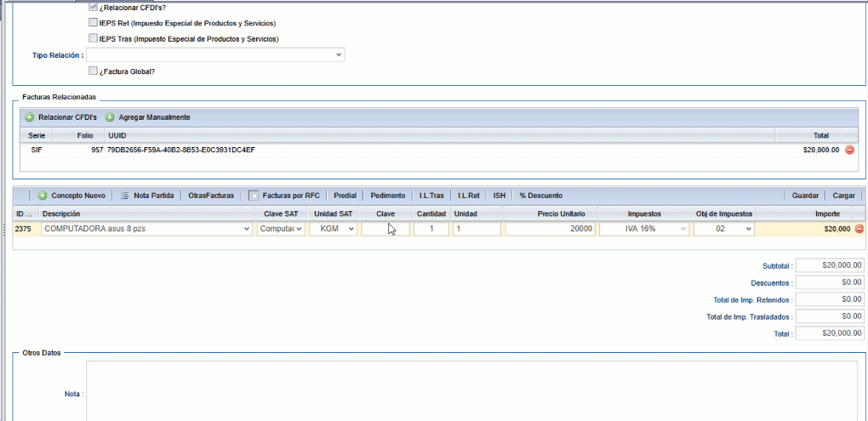Click the Facturas por RFC document icon
This screenshot has height=421, width=868.
tap(254, 196)
